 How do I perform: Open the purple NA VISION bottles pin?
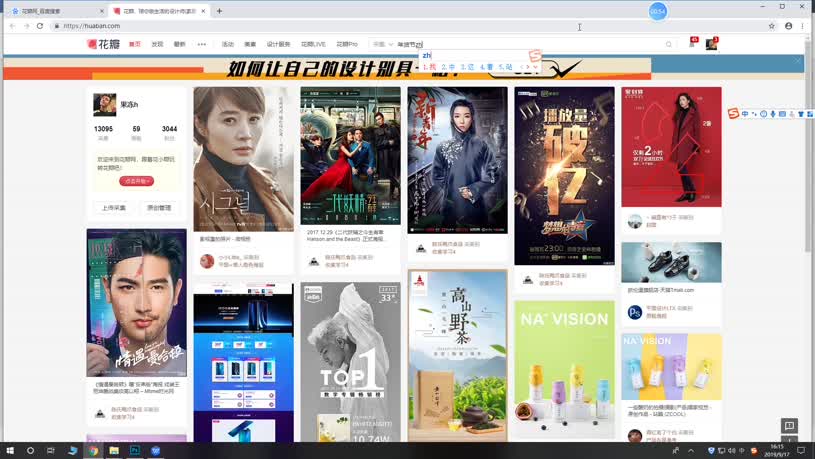point(671,367)
